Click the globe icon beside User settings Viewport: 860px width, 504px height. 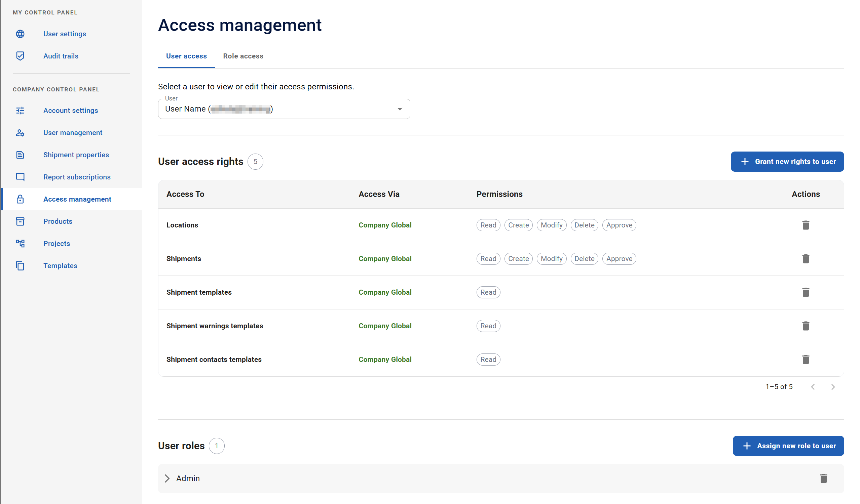(x=20, y=34)
